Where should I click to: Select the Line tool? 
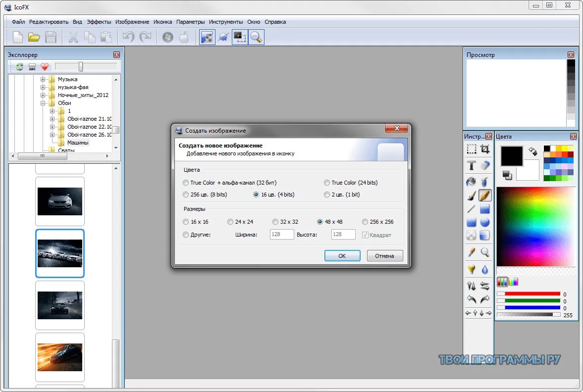(x=472, y=209)
